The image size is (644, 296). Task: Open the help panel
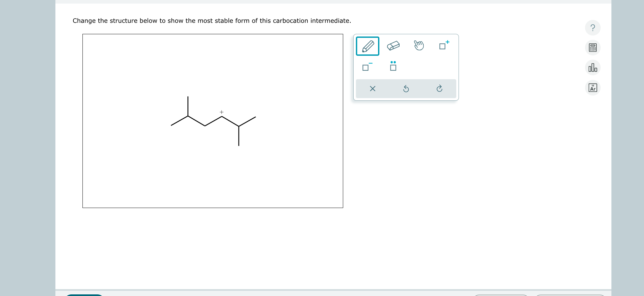coord(593,28)
